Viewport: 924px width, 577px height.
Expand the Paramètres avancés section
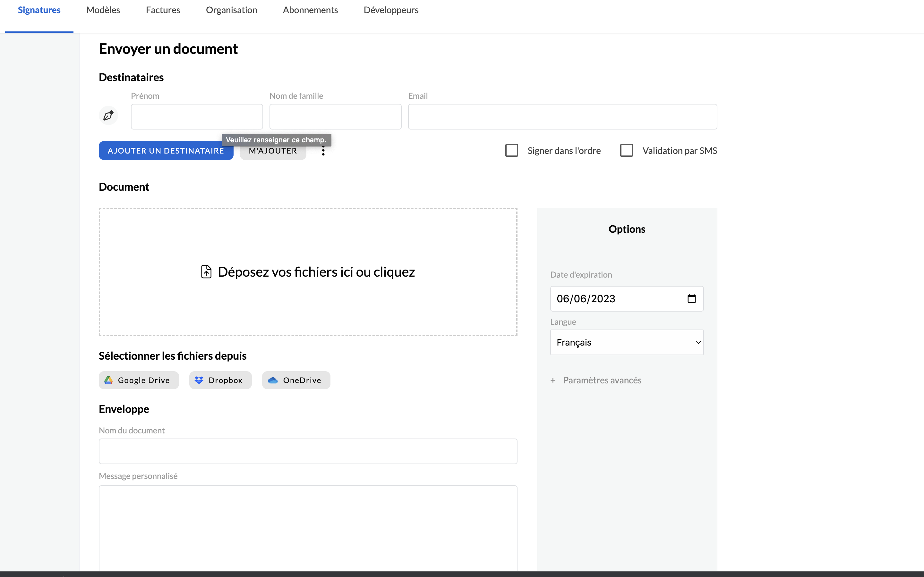[602, 380]
